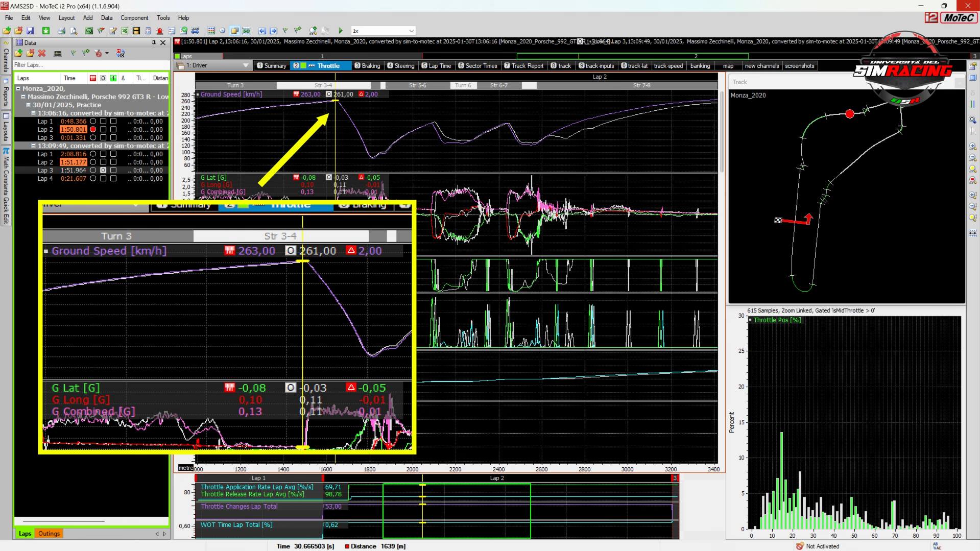Click the print icon in main toolbar
The height and width of the screenshot is (551, 980).
(61, 31)
